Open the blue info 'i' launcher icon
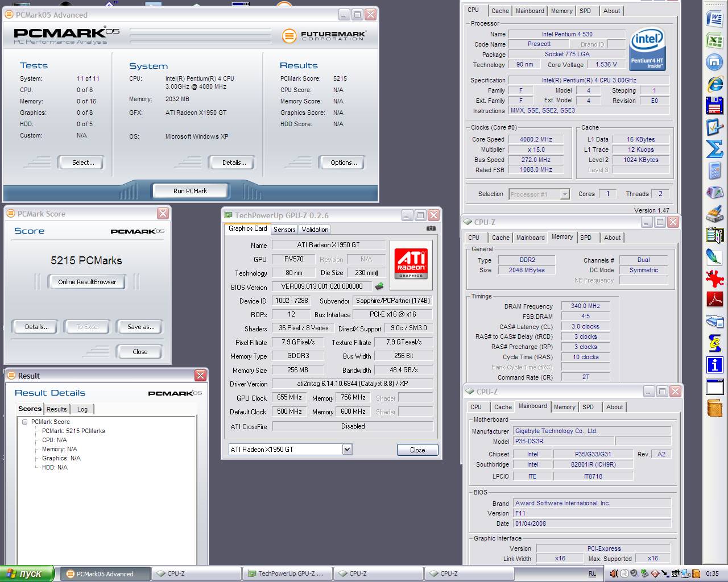 [x=714, y=365]
